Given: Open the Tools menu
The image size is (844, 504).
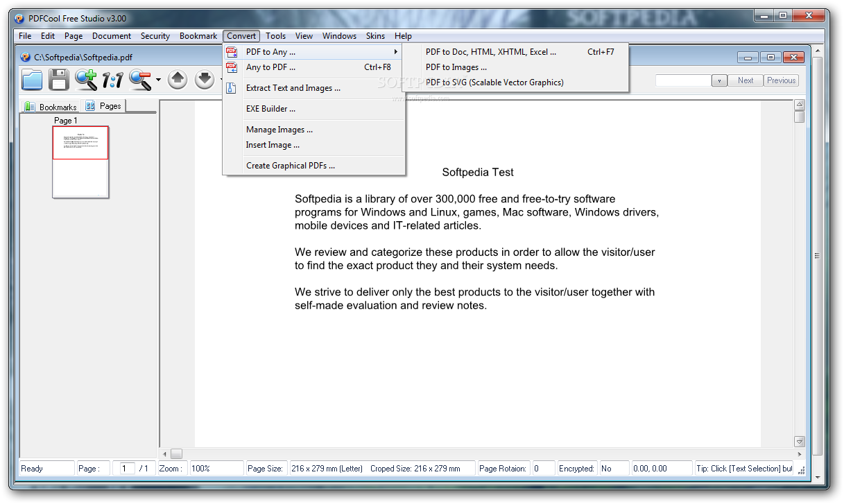Looking at the screenshot, I should [275, 36].
